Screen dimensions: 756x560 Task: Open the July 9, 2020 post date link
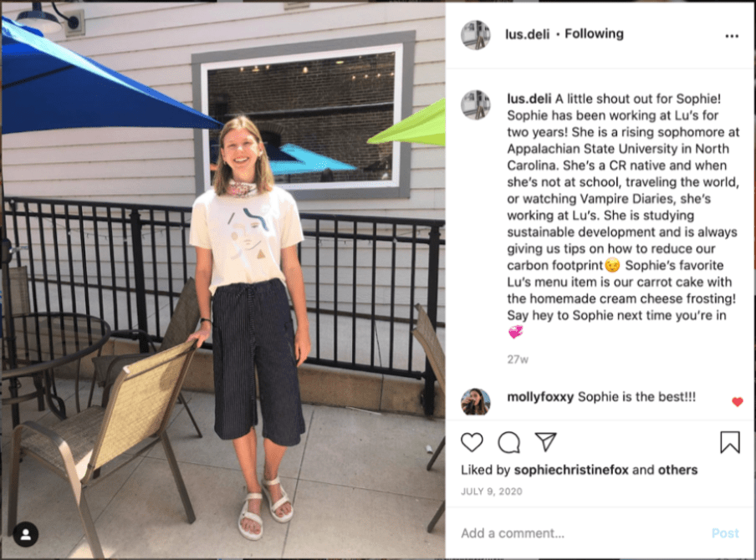pos(491,491)
